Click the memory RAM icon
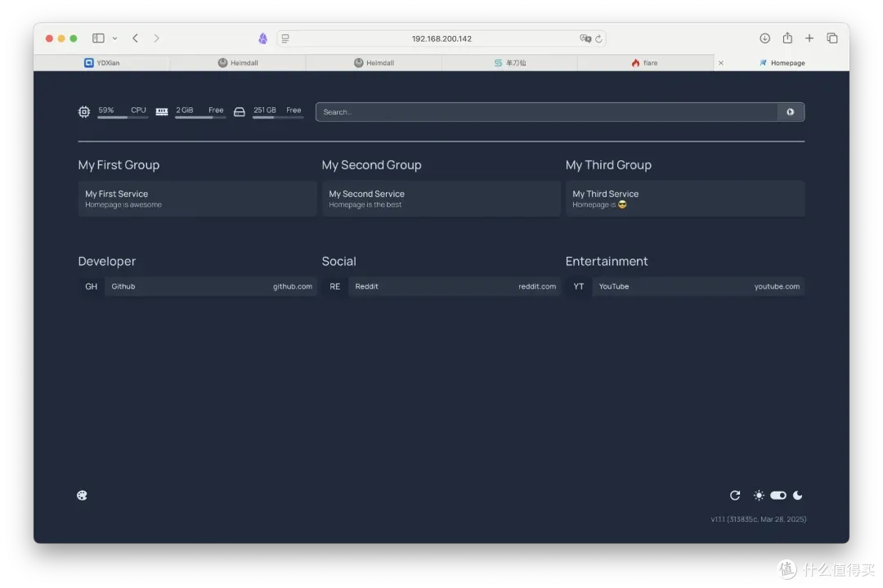The width and height of the screenshot is (883, 588). pyautogui.click(x=162, y=111)
